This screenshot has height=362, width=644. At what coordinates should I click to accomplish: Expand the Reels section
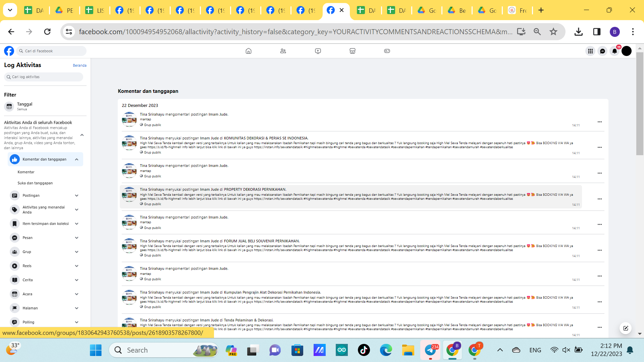pos(76,266)
